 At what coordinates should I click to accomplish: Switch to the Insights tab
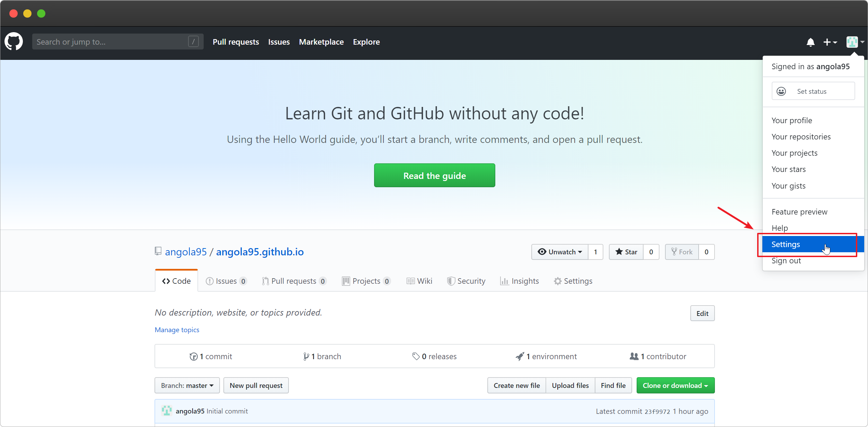point(520,281)
